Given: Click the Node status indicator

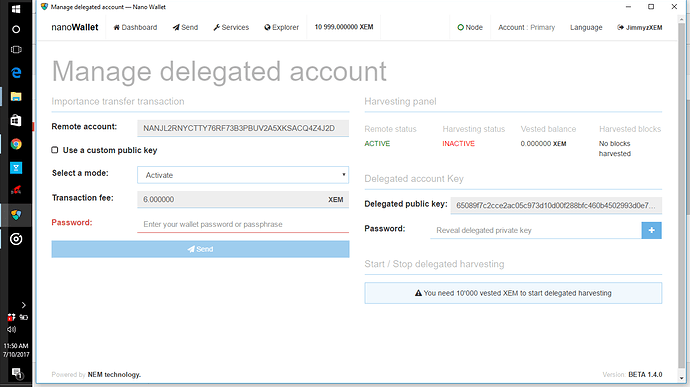Looking at the screenshot, I should click(x=470, y=27).
